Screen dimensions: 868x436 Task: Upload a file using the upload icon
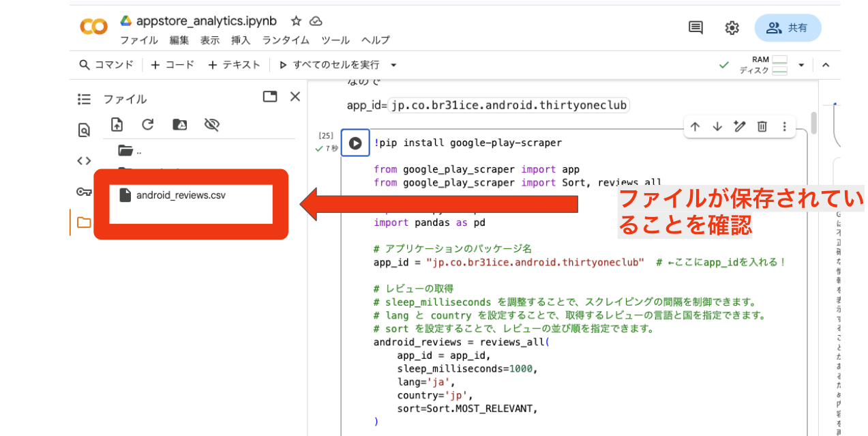click(117, 125)
